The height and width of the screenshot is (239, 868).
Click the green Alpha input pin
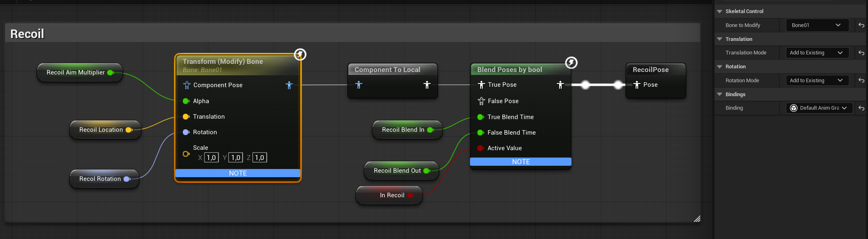pyautogui.click(x=186, y=101)
